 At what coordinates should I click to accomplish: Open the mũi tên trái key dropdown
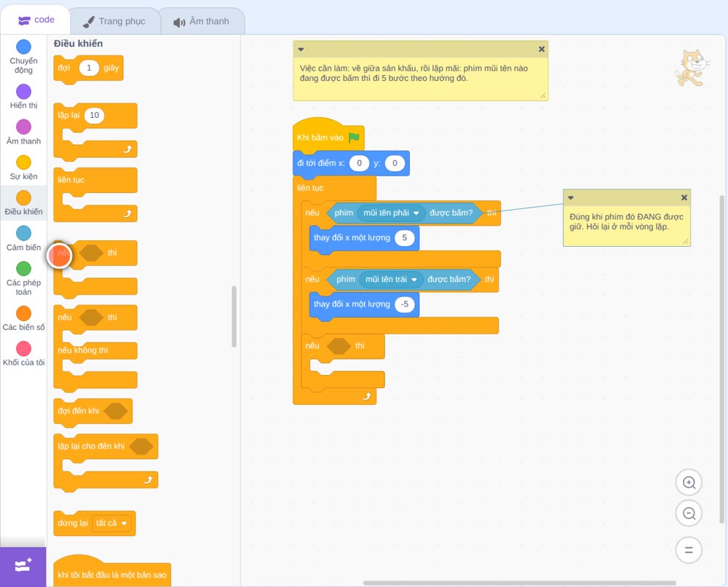click(x=392, y=280)
